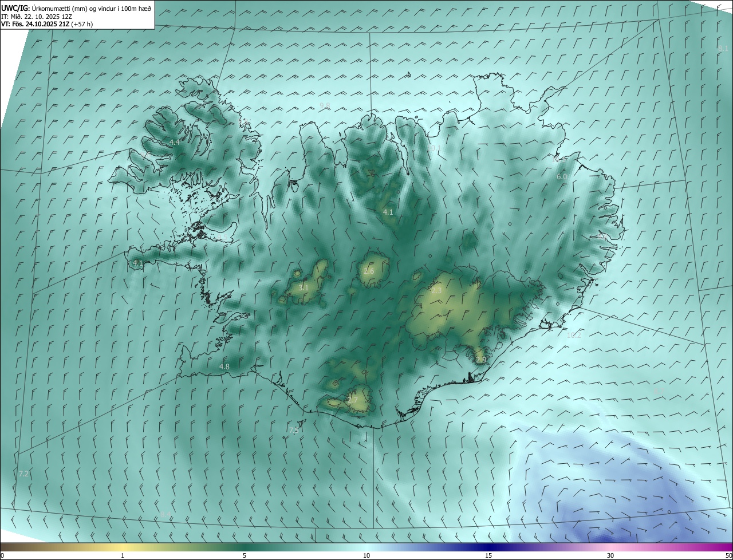
Task: Click the 2.7 value on the southern glacier
Action: click(x=353, y=400)
